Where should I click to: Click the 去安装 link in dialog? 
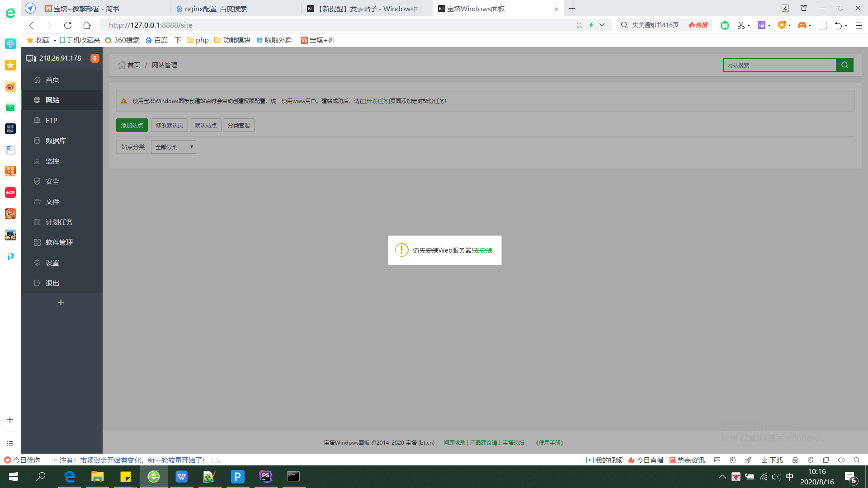point(483,250)
